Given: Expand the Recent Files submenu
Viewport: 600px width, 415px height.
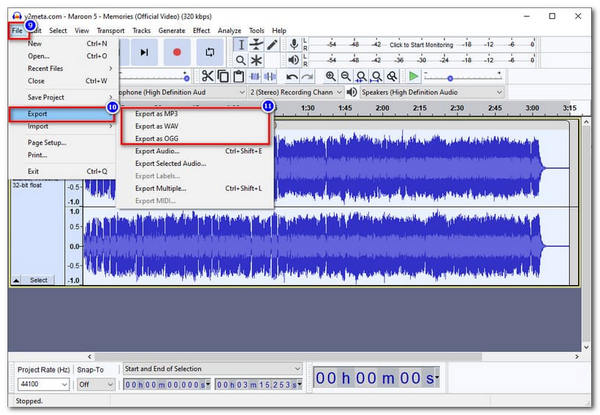Looking at the screenshot, I should point(62,68).
